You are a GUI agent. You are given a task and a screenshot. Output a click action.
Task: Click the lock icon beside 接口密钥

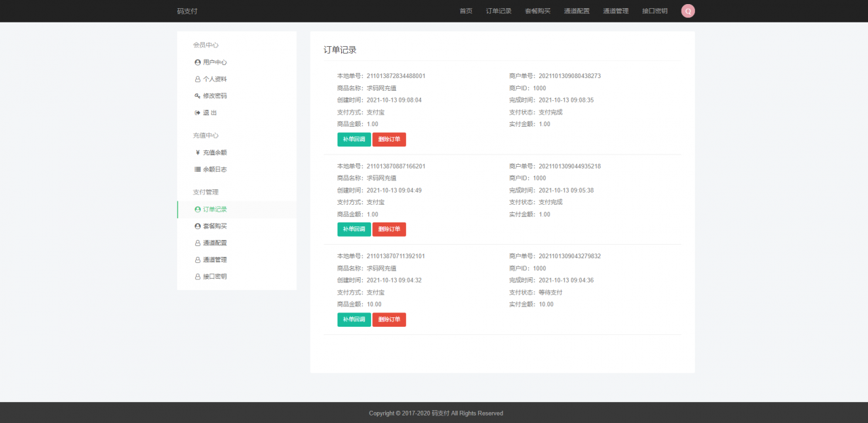197,276
